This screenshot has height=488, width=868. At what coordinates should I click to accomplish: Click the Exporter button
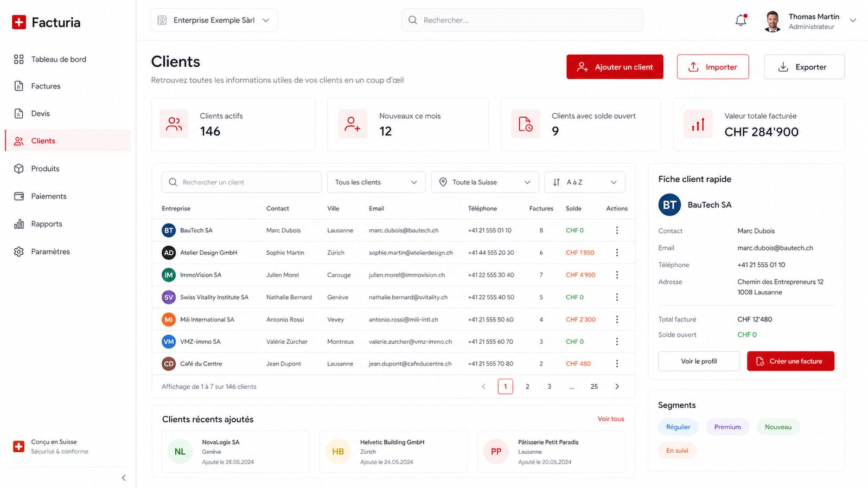804,67
